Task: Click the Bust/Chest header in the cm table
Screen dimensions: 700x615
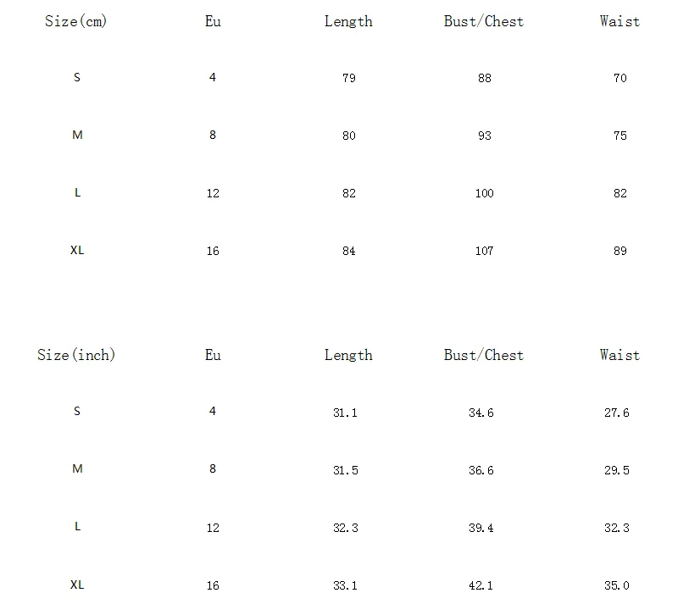Action: coord(484,21)
